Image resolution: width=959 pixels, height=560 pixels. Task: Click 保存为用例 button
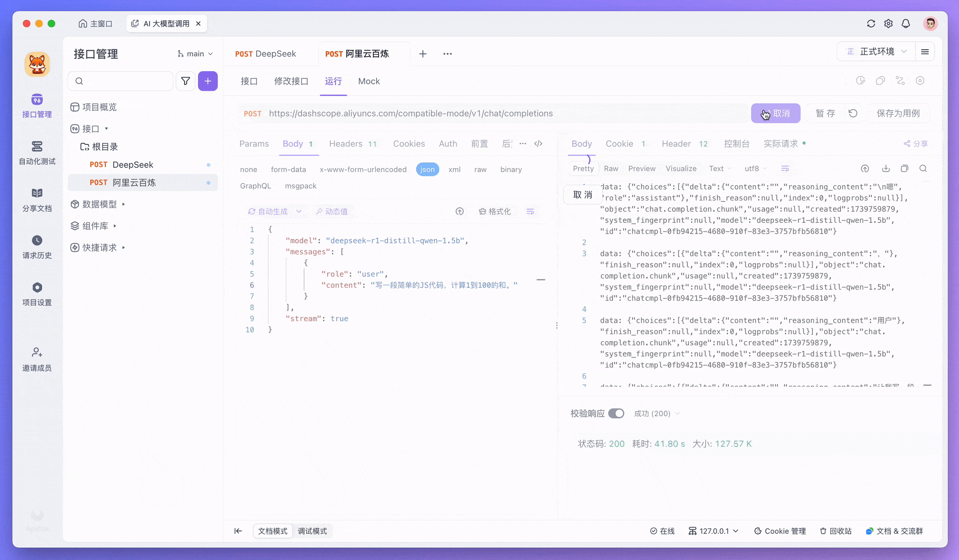click(898, 113)
